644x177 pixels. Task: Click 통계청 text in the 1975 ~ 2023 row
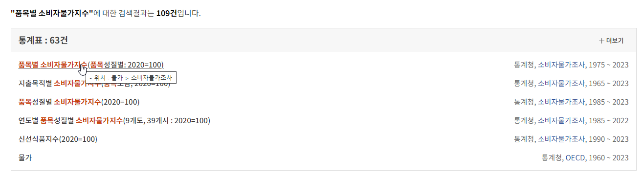click(x=524, y=65)
